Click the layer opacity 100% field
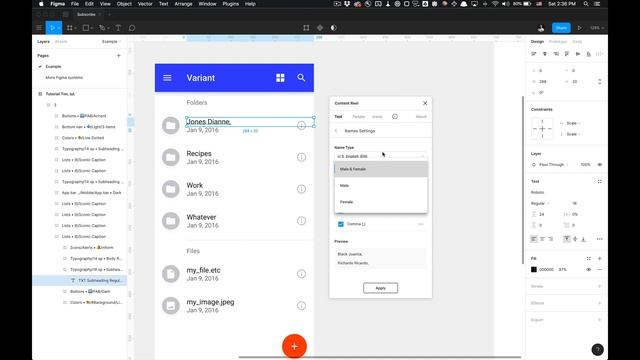Viewport: 640px width, 360px height. [x=585, y=164]
